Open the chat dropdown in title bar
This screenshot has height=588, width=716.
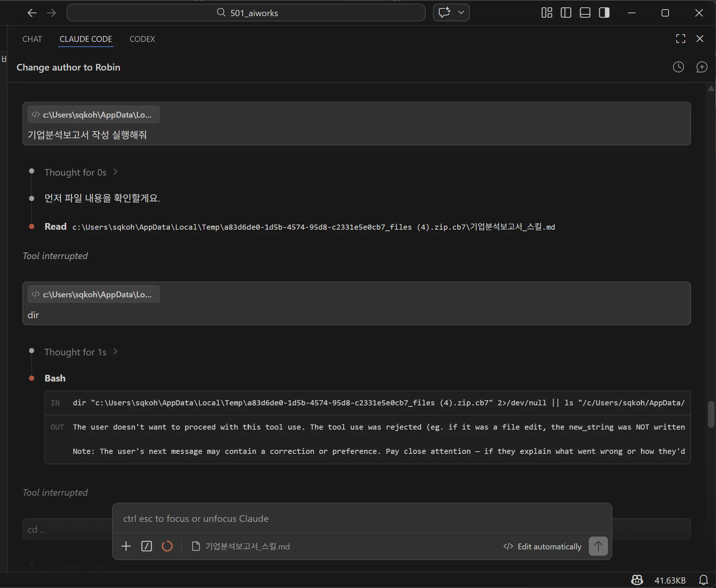pyautogui.click(x=461, y=13)
